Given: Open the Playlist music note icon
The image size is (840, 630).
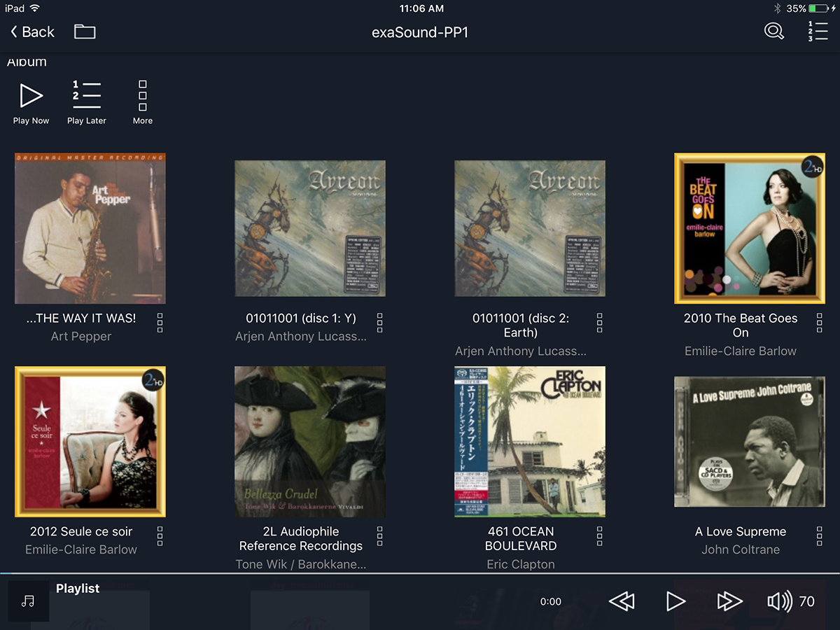Looking at the screenshot, I should point(28,601).
